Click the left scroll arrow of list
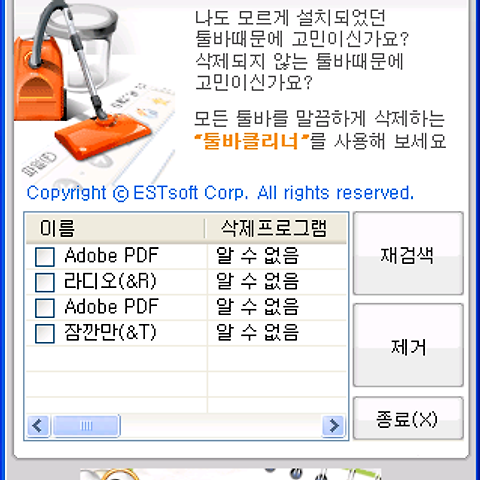480x480 pixels. point(38,426)
